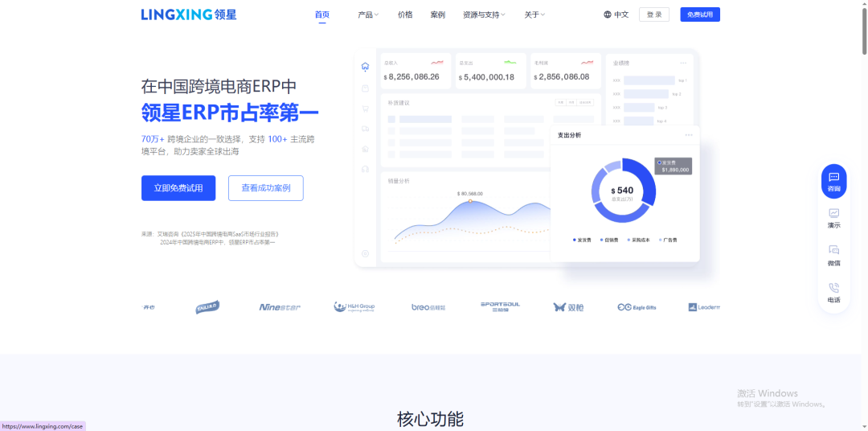Screen dimensions: 868x431
Task: Expand the 产品 dropdown menu
Action: (368, 15)
